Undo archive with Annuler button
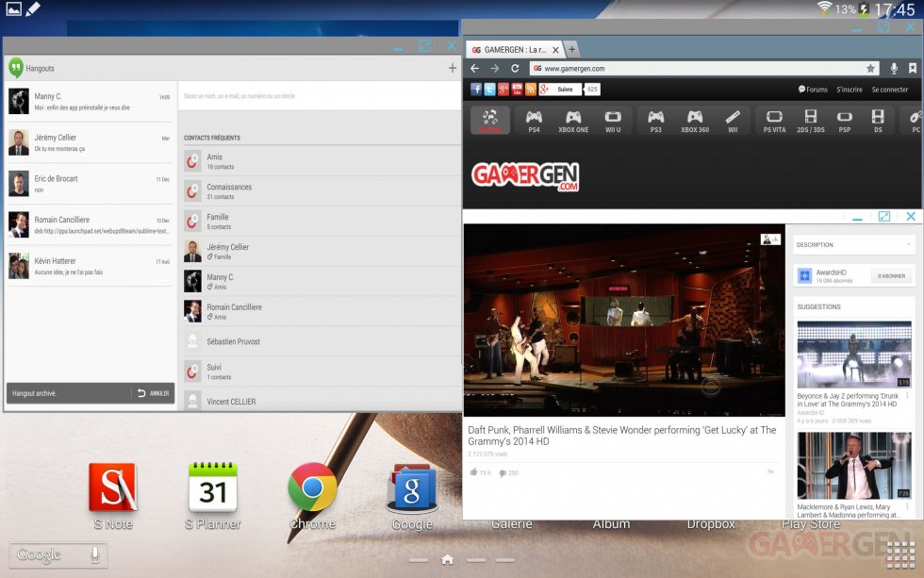The height and width of the screenshot is (578, 924). [154, 393]
